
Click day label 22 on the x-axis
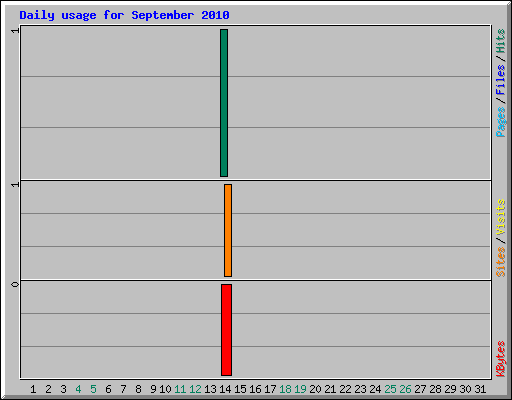(x=345, y=389)
